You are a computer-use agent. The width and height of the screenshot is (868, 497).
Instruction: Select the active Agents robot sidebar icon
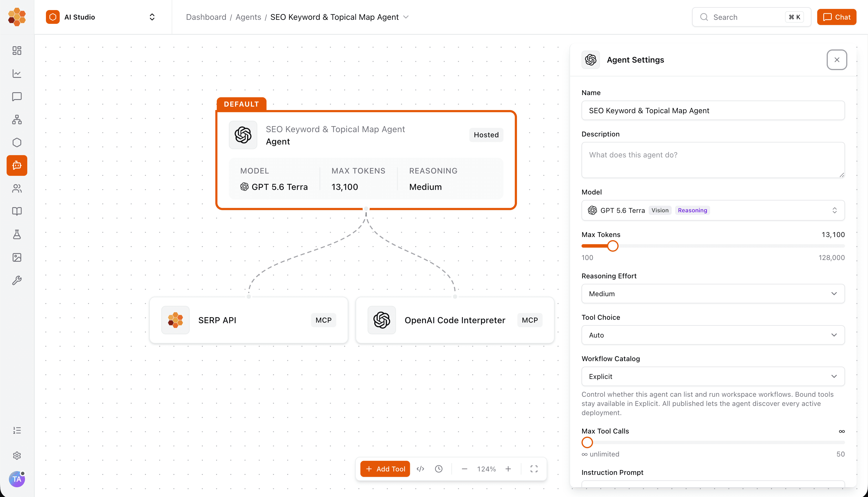click(x=17, y=165)
